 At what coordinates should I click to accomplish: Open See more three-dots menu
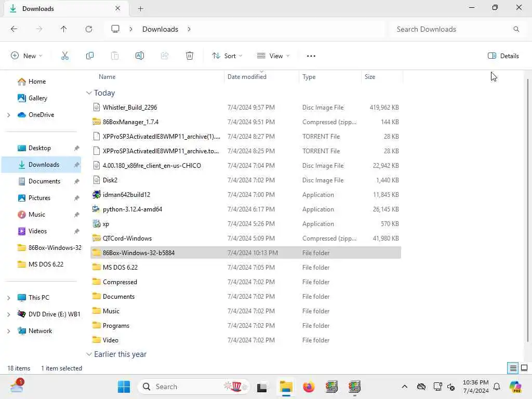tap(311, 56)
